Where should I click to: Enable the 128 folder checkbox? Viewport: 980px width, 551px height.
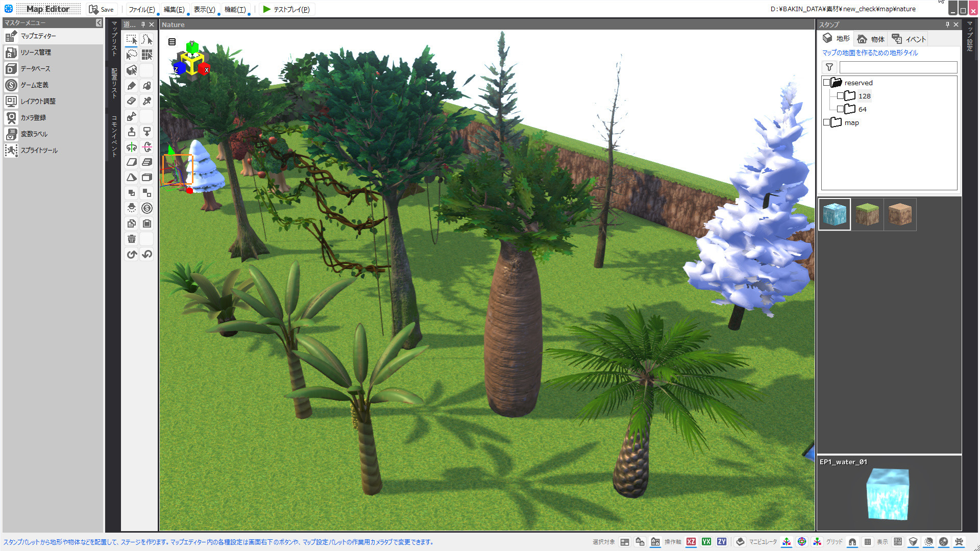tap(841, 96)
